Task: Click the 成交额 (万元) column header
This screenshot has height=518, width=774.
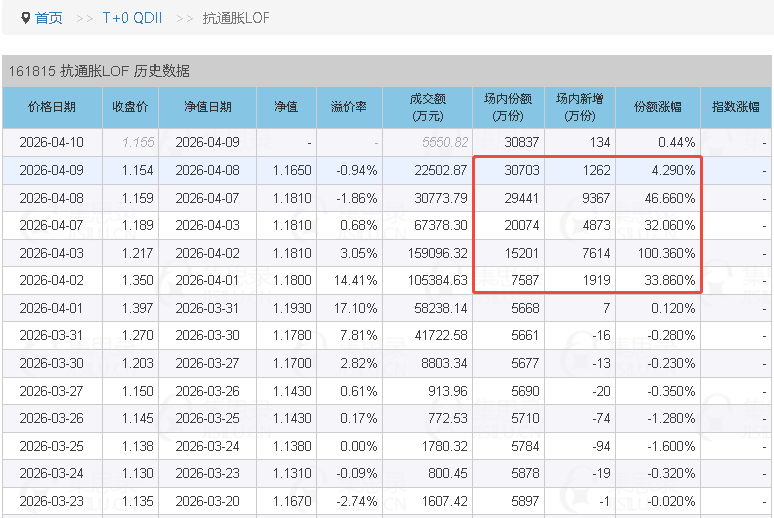Action: click(x=428, y=107)
